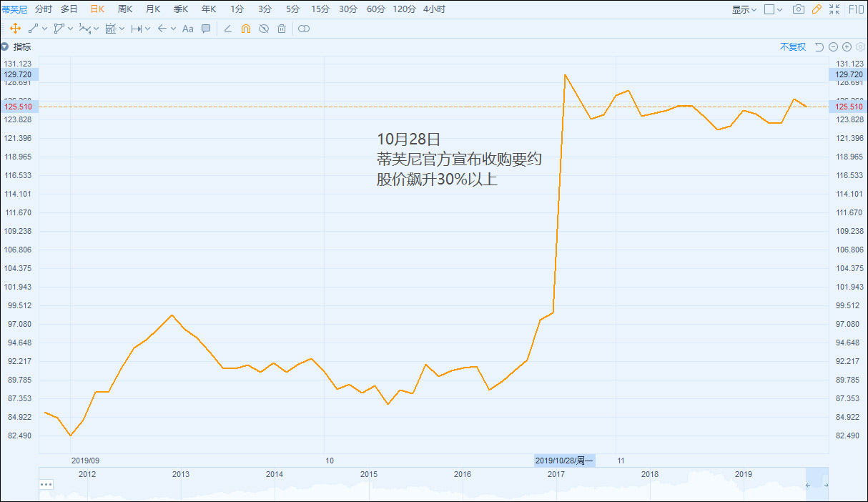Select the 3分 timeframe

coord(265,9)
